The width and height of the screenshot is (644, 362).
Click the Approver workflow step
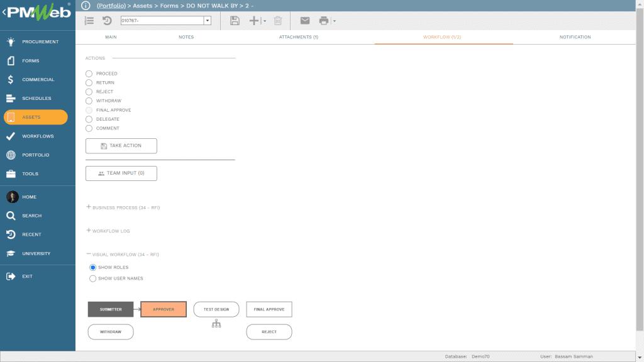[x=164, y=309]
